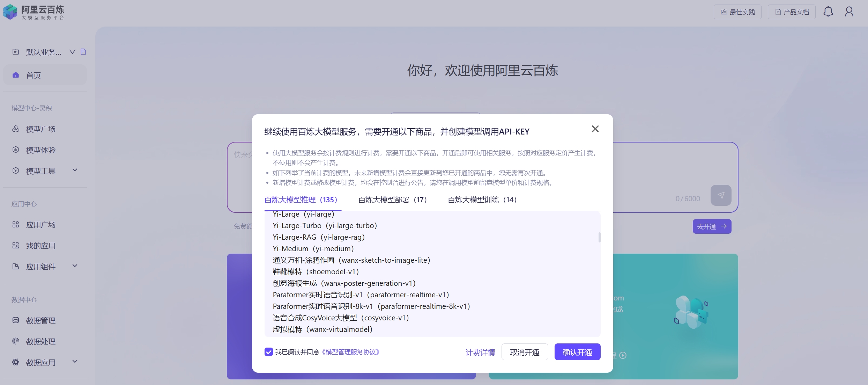The image size is (868, 385).
Task: Select Yi-Large-Turbo (yi-large-turbo) in list
Action: [325, 226]
